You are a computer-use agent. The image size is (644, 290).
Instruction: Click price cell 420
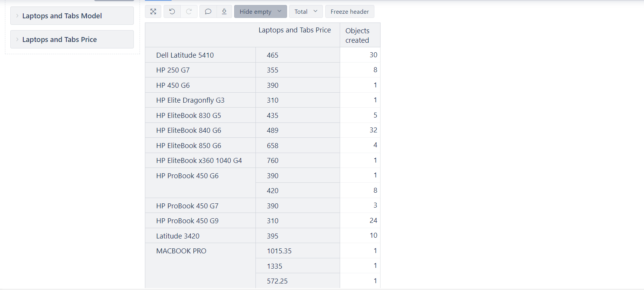(298, 190)
